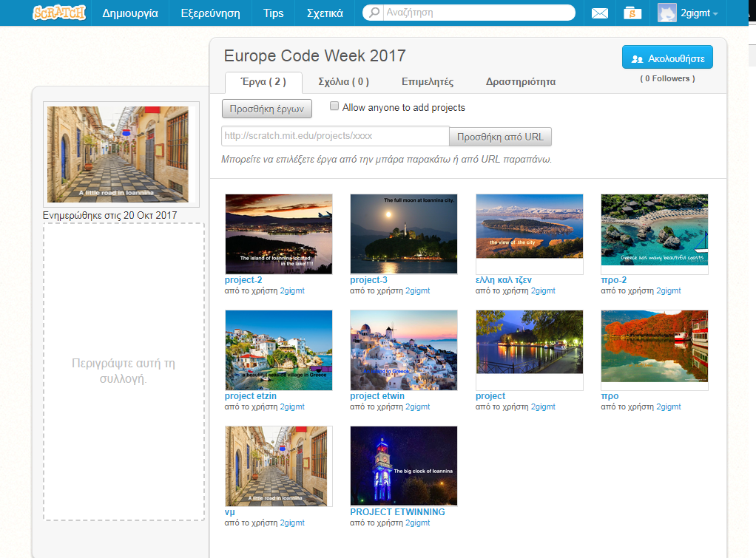Image resolution: width=756 pixels, height=558 pixels.
Task: Click 2gigmt author link under project-3
Action: coord(417,291)
